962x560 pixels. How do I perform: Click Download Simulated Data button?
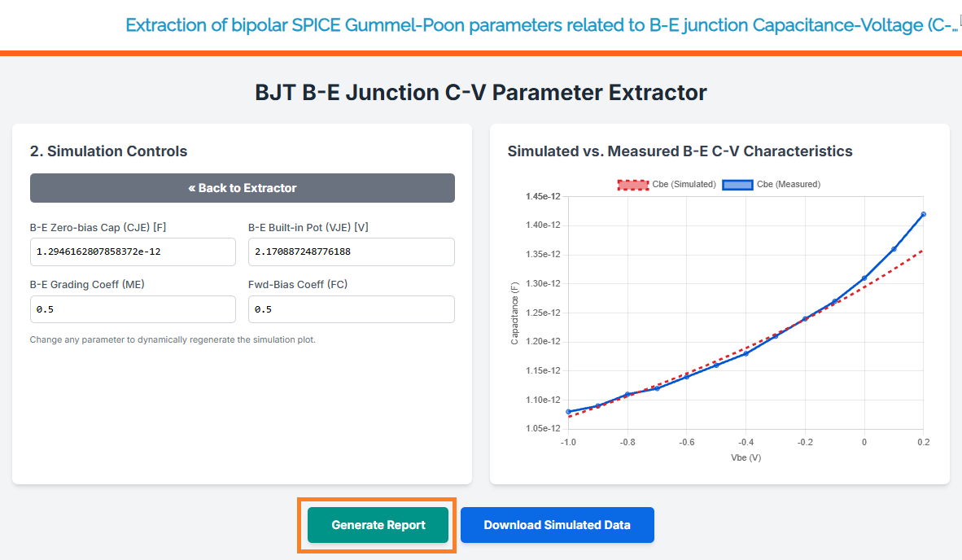(557, 525)
